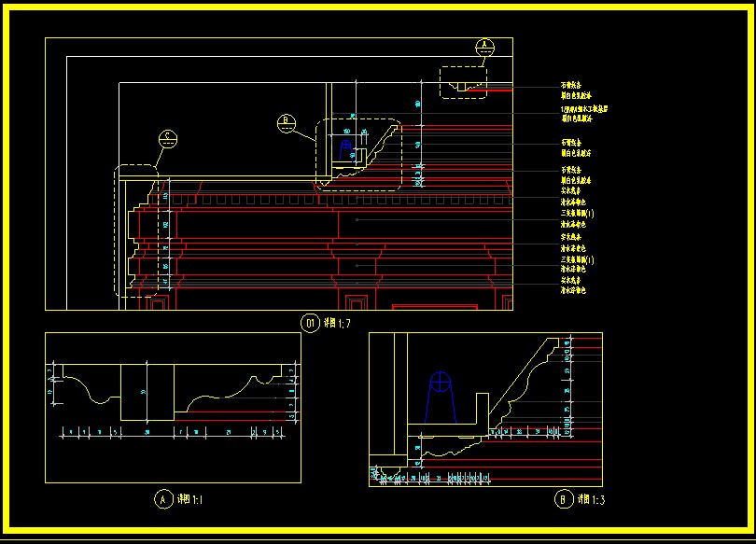Select the small blue lamp symbol in main section
Viewport: 756px width, 544px height.
point(346,150)
